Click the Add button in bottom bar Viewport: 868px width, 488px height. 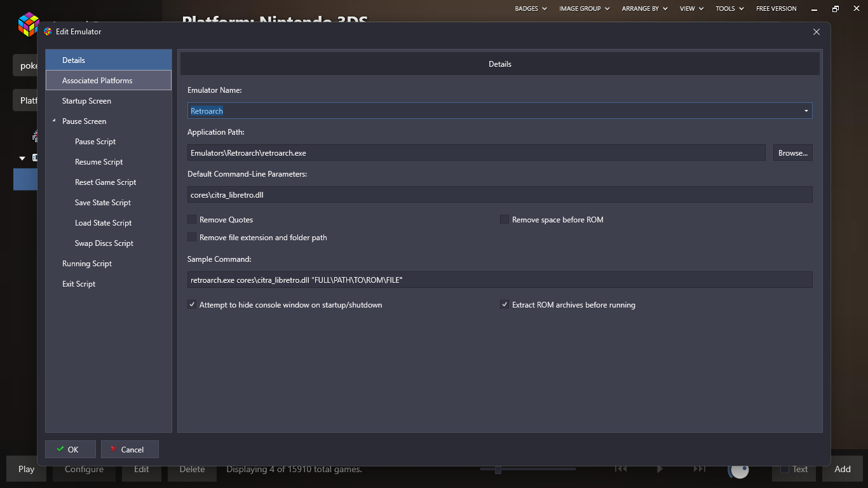[x=843, y=469]
